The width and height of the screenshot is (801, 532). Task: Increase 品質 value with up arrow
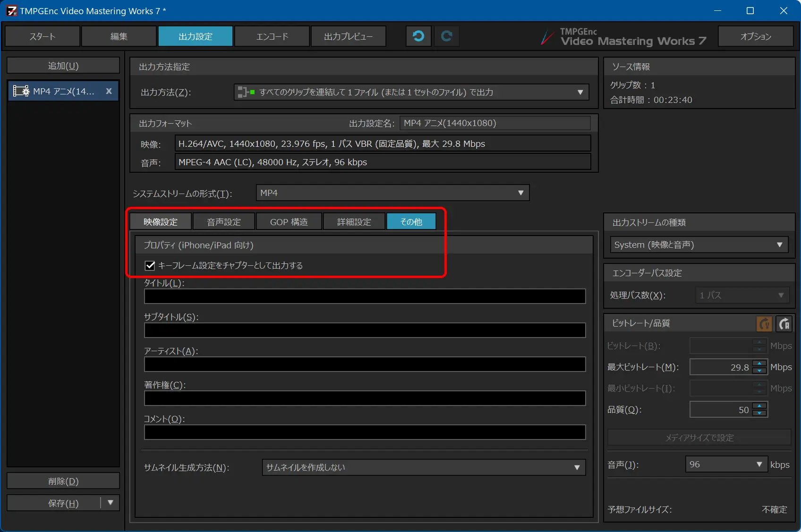coord(759,405)
